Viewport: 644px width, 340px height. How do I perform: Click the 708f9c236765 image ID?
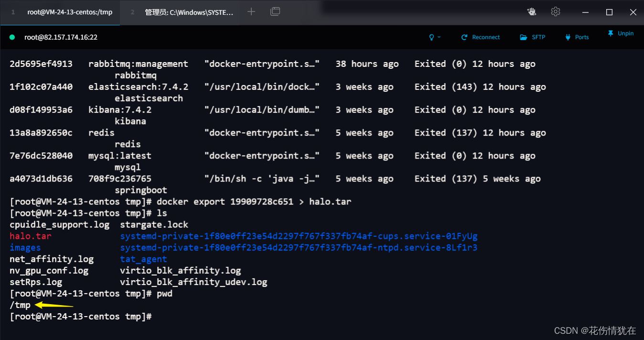120,179
